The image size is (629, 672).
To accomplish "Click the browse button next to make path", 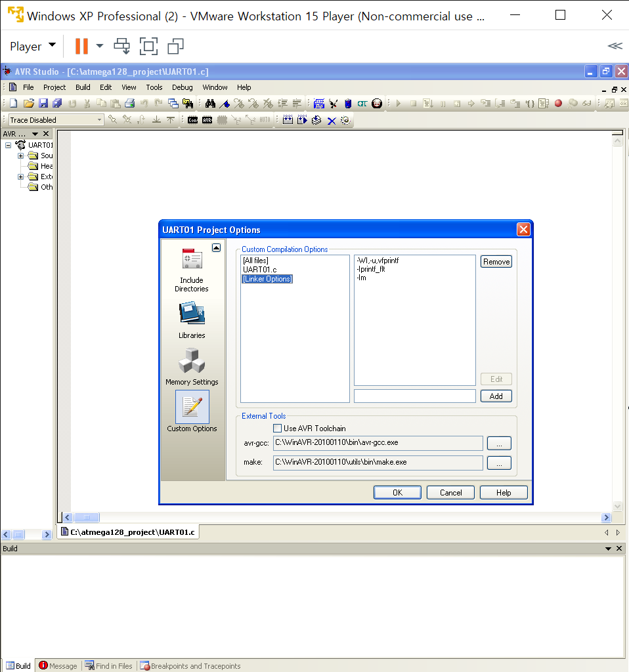I will (x=499, y=463).
